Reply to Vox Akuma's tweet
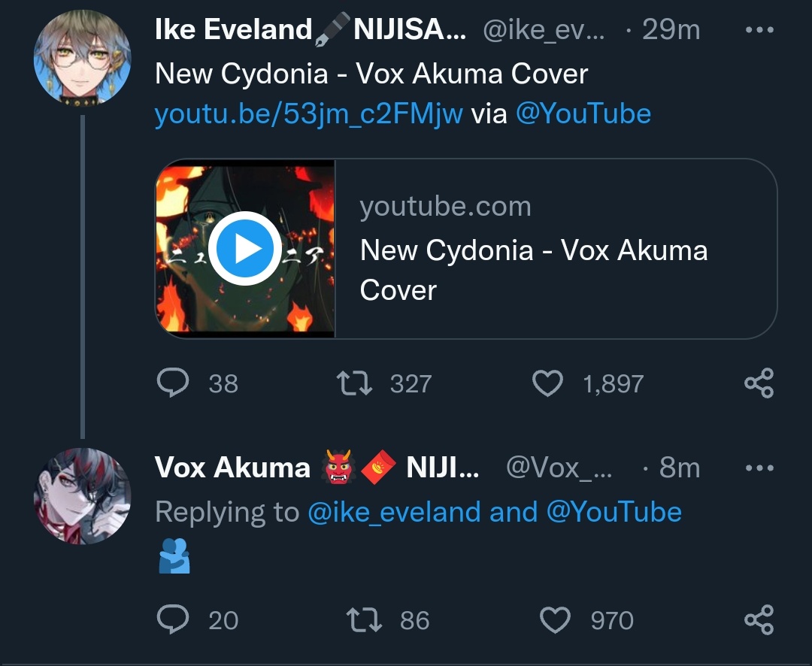The height and width of the screenshot is (666, 812). [x=173, y=620]
